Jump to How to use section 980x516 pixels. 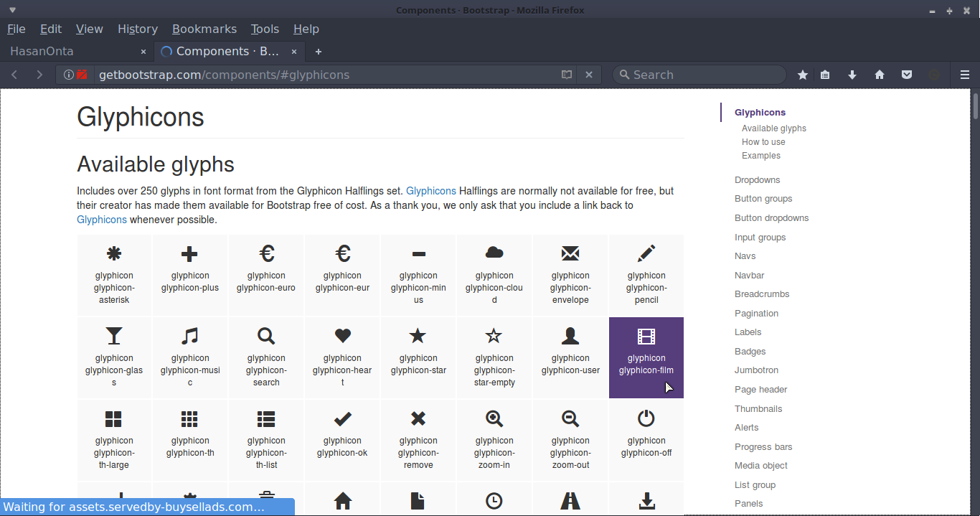coord(763,142)
